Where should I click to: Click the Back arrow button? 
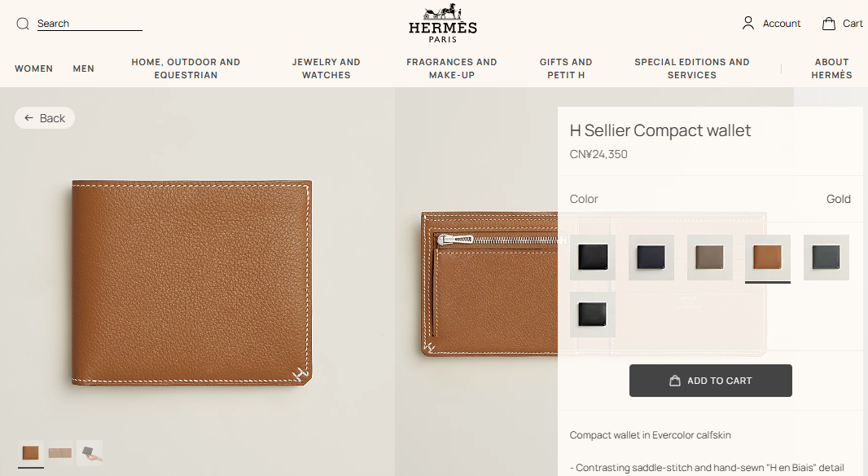click(45, 118)
